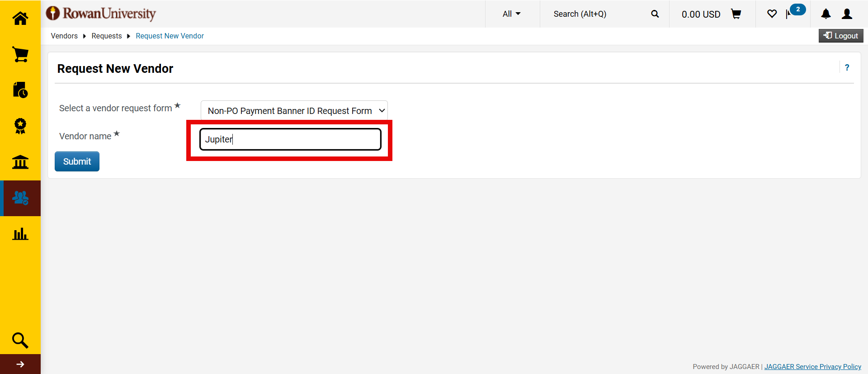
Task: Open the Suppliers people sidebar icon
Action: point(20,198)
